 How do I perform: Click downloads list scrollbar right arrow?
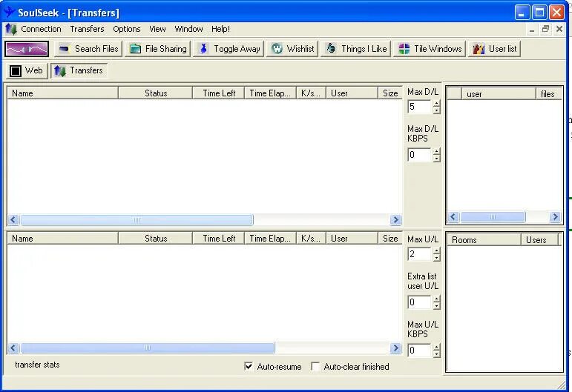click(x=395, y=219)
